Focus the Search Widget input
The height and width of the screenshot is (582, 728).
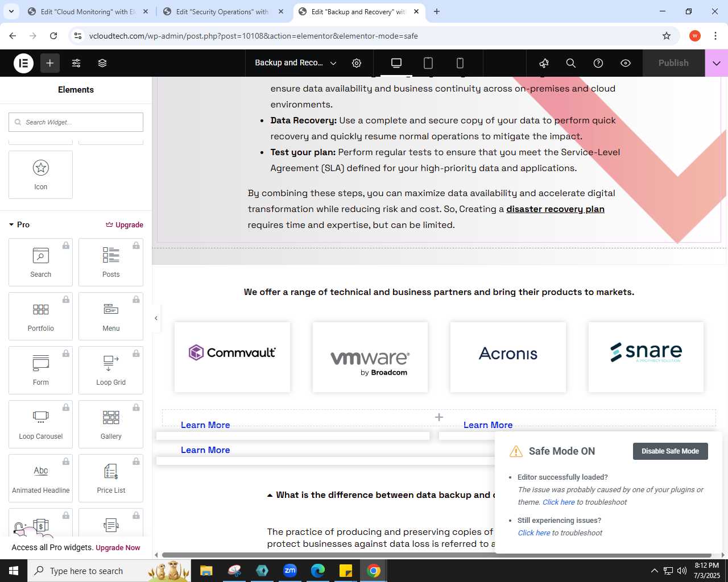[x=76, y=122]
